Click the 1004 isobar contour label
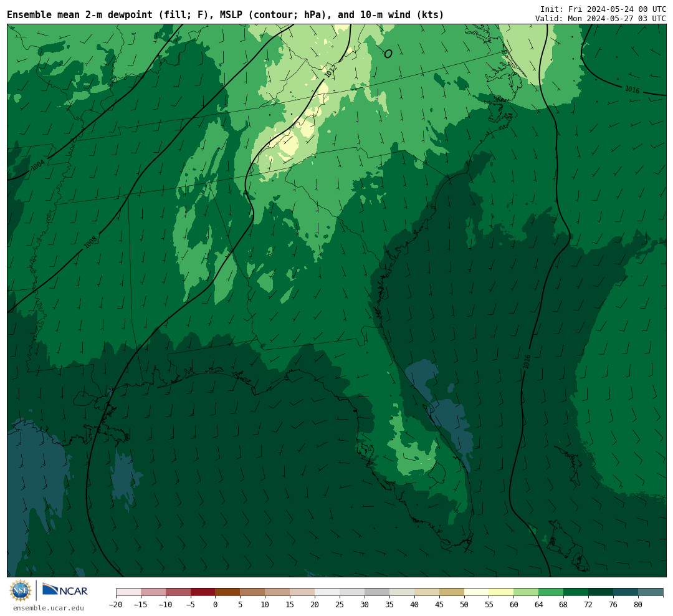The width and height of the screenshot is (673, 616). tap(38, 165)
